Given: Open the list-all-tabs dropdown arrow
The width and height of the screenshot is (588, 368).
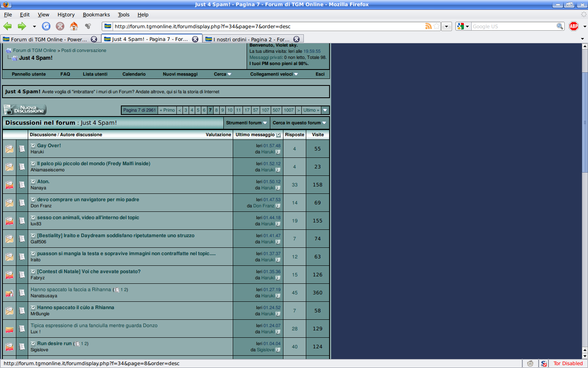Looking at the screenshot, I should pos(582,39).
